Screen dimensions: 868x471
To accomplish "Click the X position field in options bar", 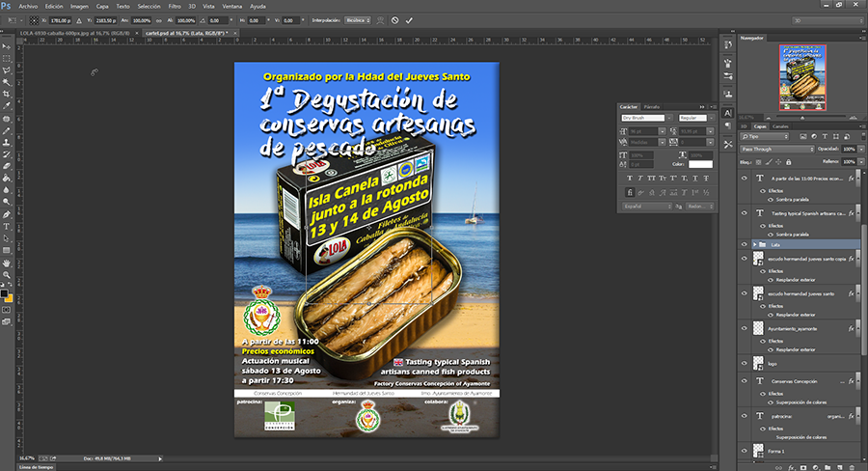I will point(61,20).
